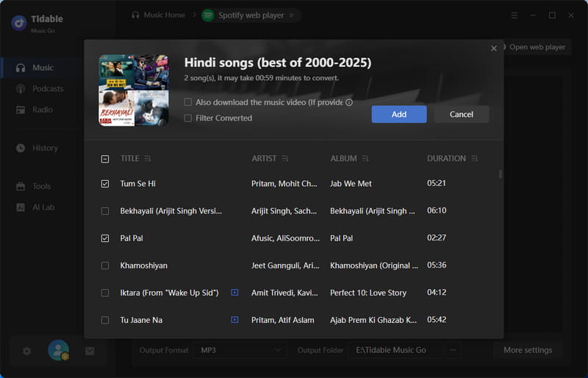This screenshot has height=378, width=588.
Task: Open the Radio section in the sidebar
Action: point(41,110)
